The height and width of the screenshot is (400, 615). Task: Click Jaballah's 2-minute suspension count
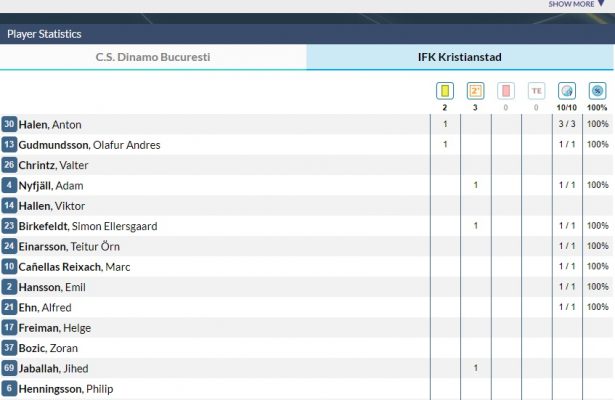coord(475,368)
